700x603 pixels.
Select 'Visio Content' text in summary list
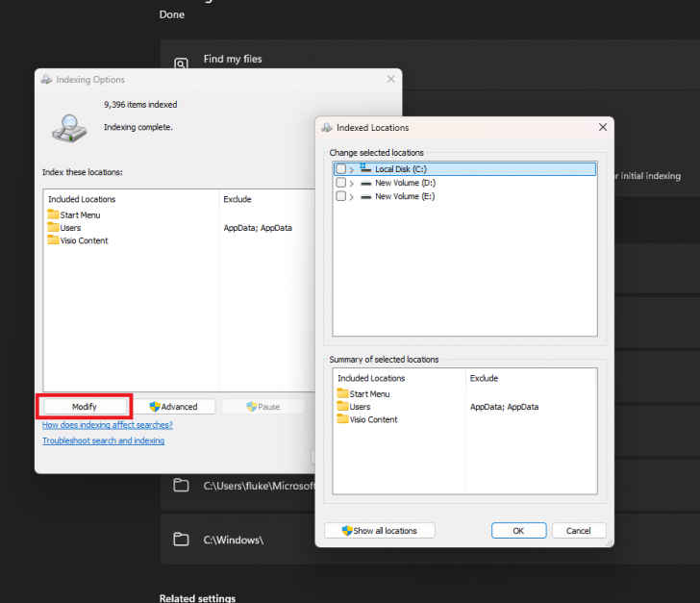click(x=374, y=420)
